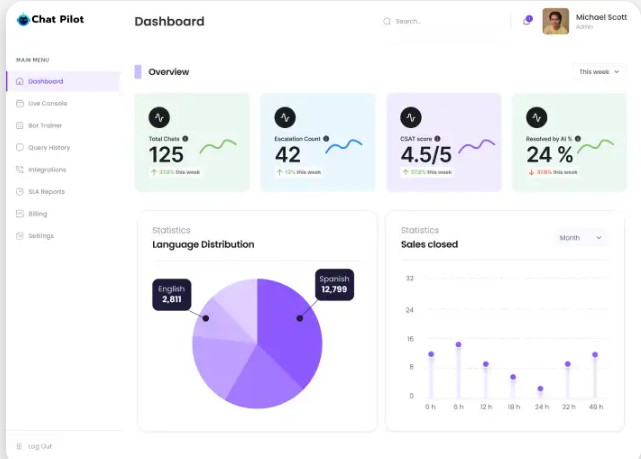Viewport: 641px width, 459px height.
Task: Open Bot Trainer from main menu
Action: pyautogui.click(x=46, y=125)
